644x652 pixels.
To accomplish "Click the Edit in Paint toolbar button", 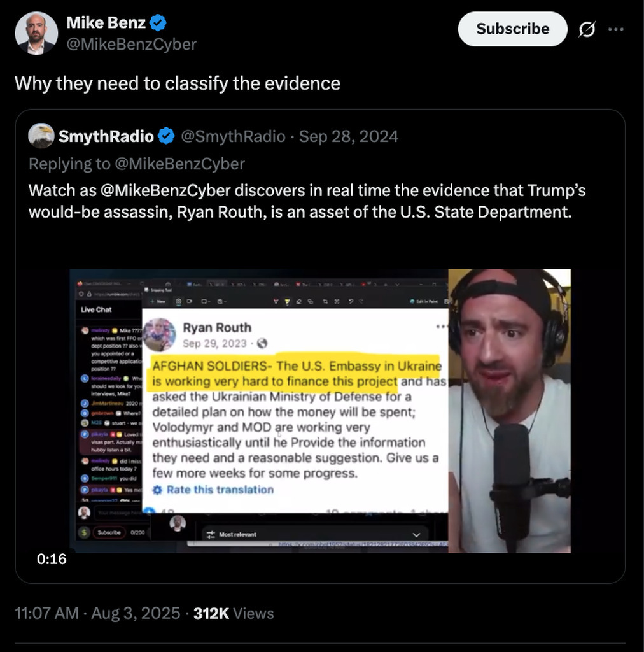I will click(x=424, y=301).
